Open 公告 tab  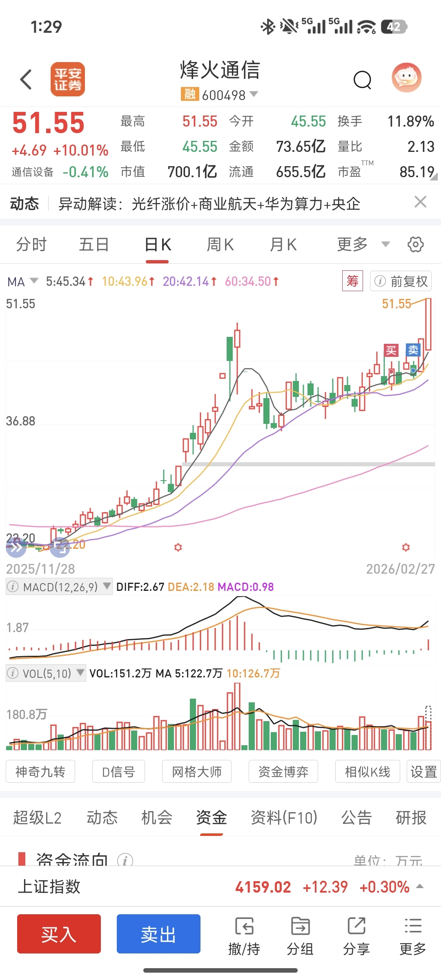pos(356,818)
